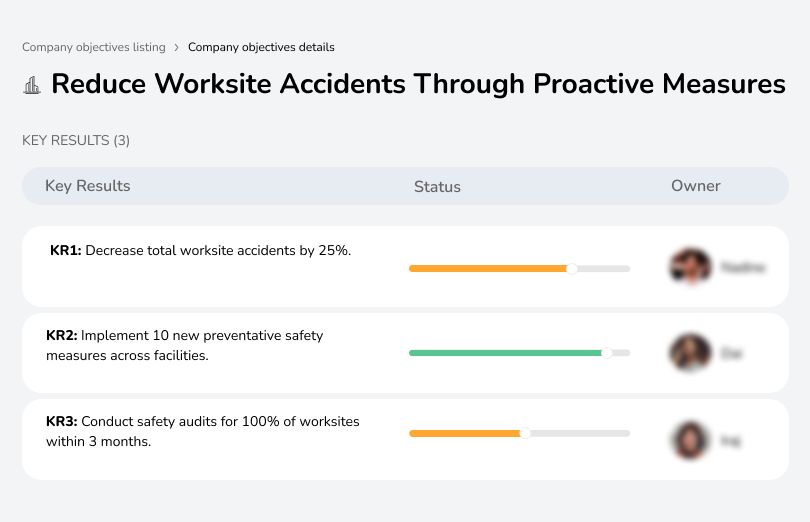The image size is (810, 522).
Task: Click the Status column header
Action: (437, 187)
